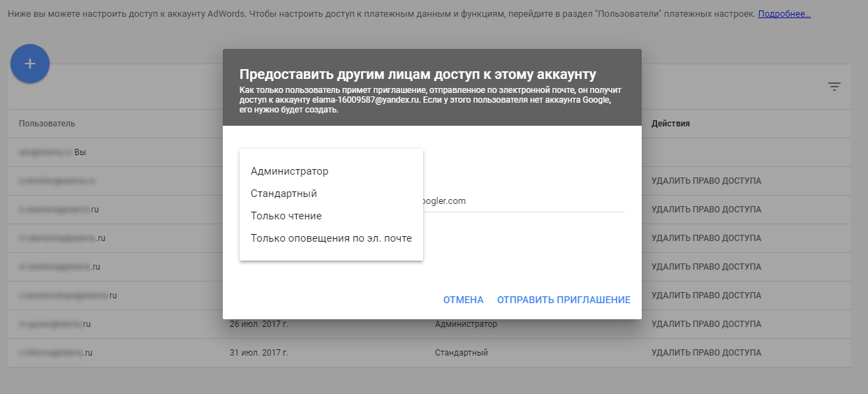The image size is (868, 394).
Task: Choose Стандартный from the access level list
Action: click(284, 194)
